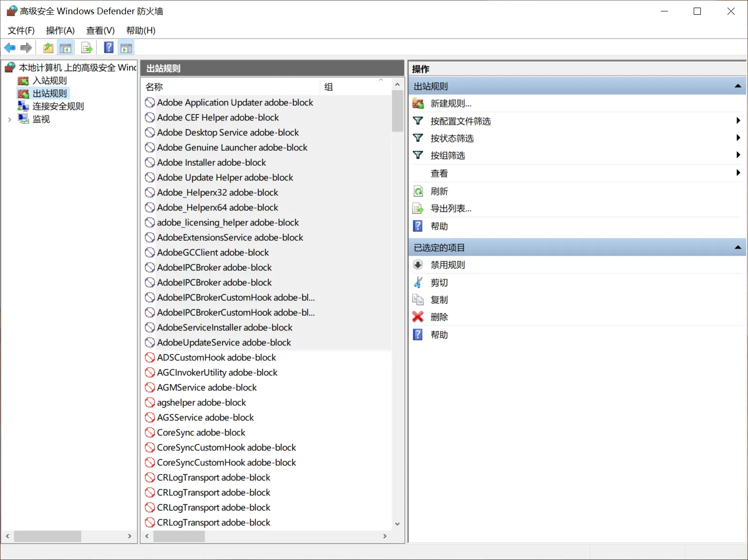Expand the 监视 tree node
748x560 pixels.
[x=9, y=120]
